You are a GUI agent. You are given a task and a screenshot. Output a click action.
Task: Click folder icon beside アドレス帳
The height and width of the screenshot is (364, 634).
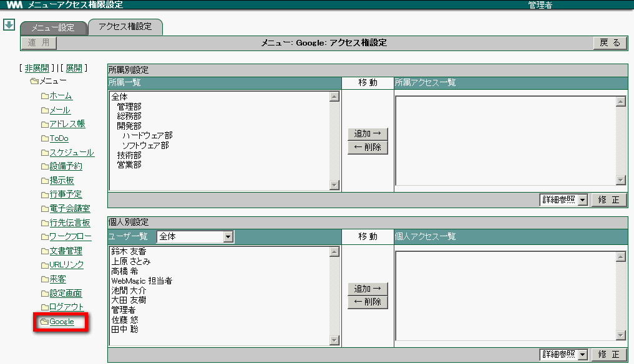pyautogui.click(x=45, y=125)
